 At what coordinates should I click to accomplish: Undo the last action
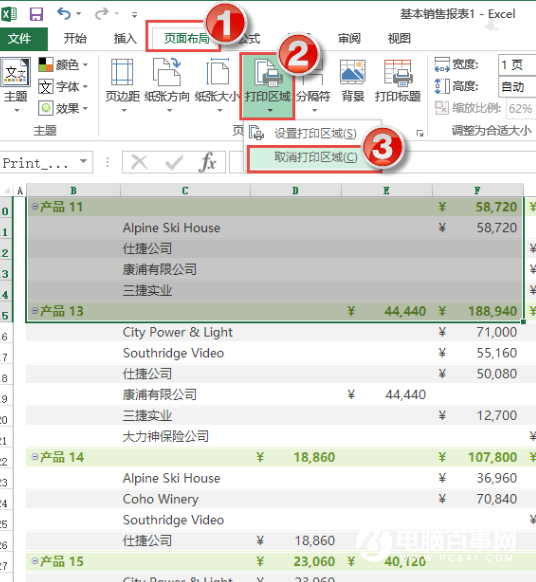click(x=64, y=14)
